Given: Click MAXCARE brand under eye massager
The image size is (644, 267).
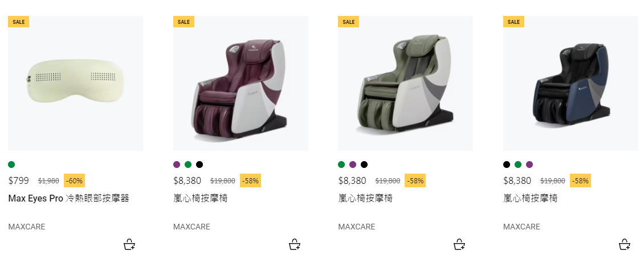Looking at the screenshot, I should pos(27,227).
